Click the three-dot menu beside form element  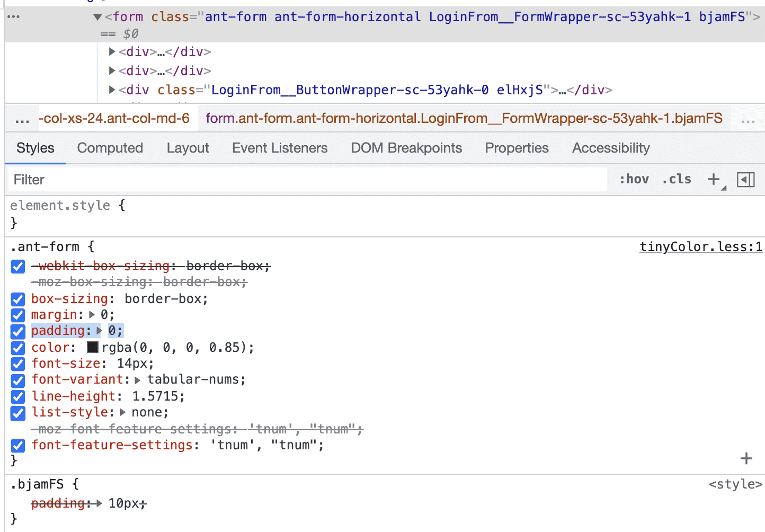click(x=14, y=17)
